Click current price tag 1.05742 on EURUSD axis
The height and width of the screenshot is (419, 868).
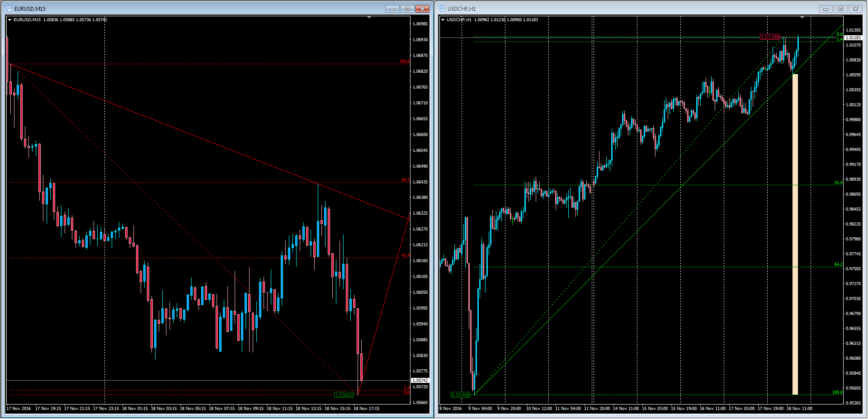[x=420, y=381]
